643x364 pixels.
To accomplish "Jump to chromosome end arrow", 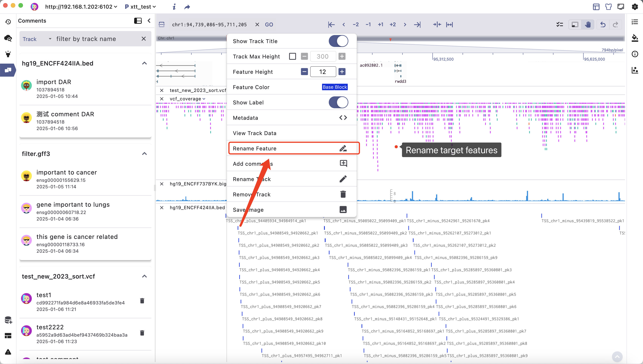I will tap(417, 25).
